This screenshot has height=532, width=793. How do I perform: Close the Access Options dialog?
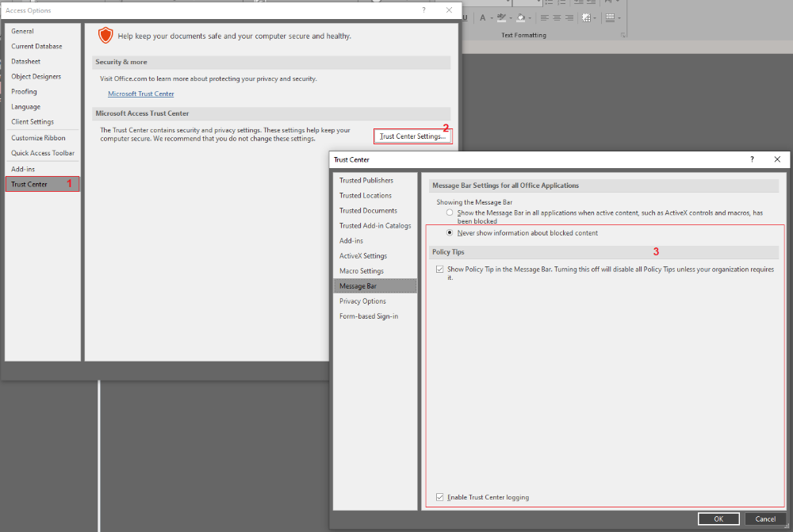pos(449,10)
